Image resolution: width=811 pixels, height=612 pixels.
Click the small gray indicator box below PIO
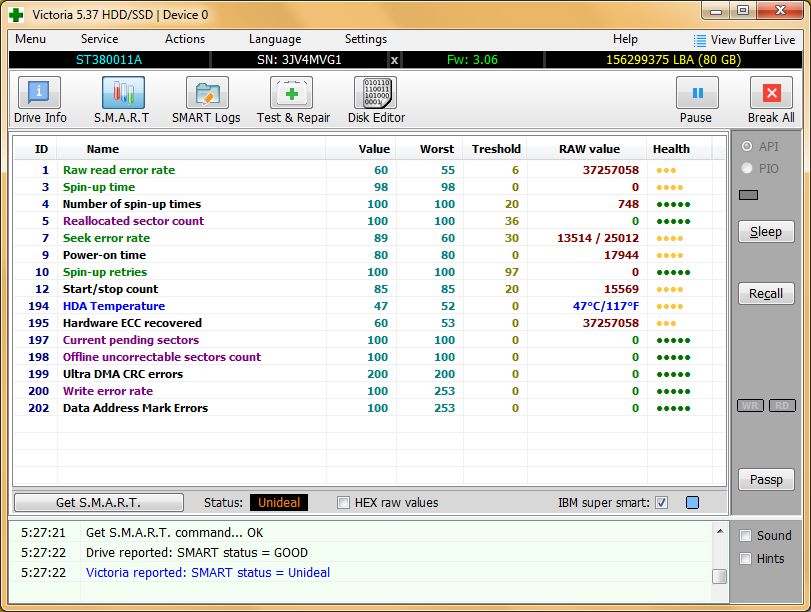(748, 195)
